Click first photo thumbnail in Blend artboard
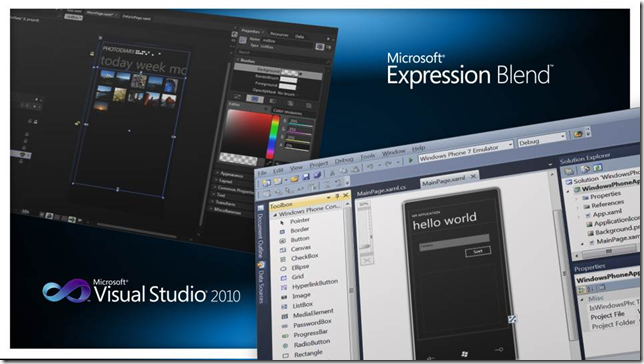Image resolution: width=644 pixels, height=364 pixels. 108,76
